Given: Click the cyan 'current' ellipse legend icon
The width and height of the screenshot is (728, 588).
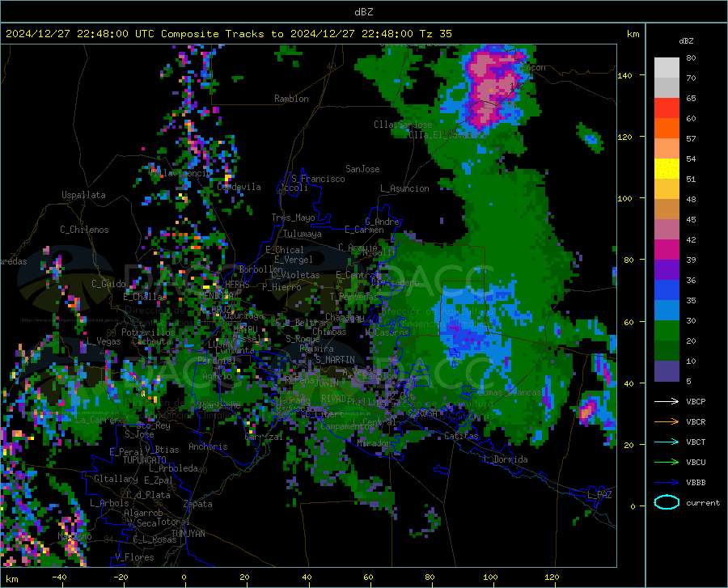Looking at the screenshot, I should pyautogui.click(x=667, y=502).
